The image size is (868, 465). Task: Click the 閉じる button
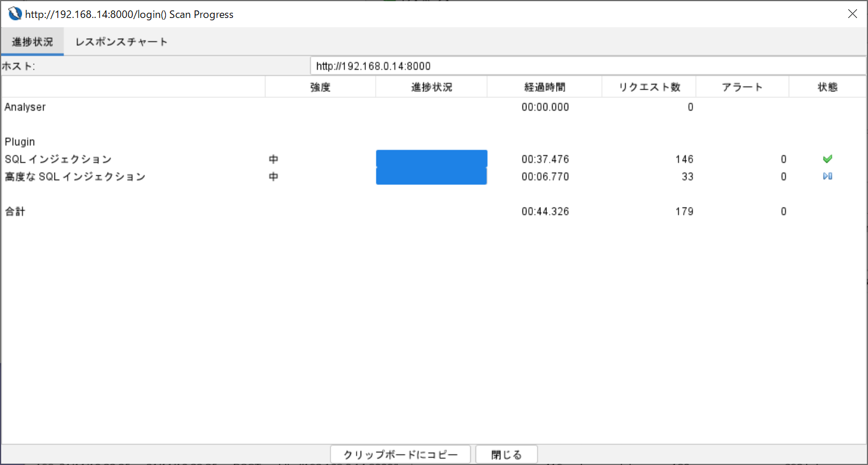click(507, 455)
